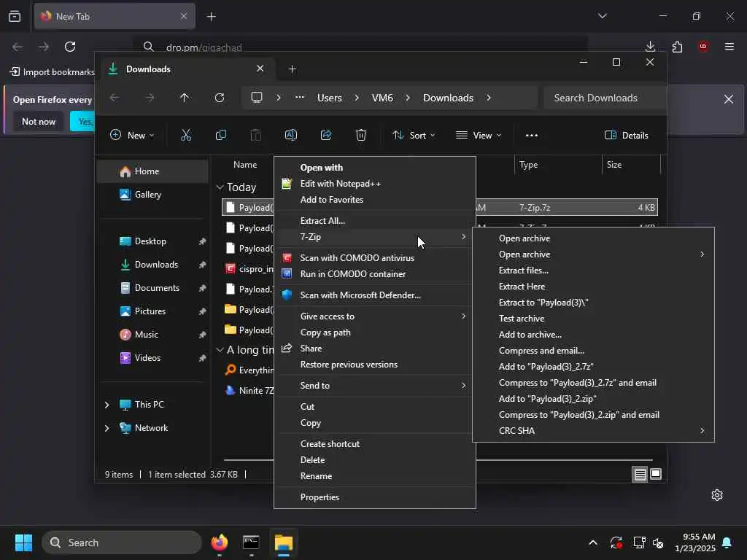747x560 pixels.
Task: Open the Sort dropdown
Action: (x=414, y=135)
